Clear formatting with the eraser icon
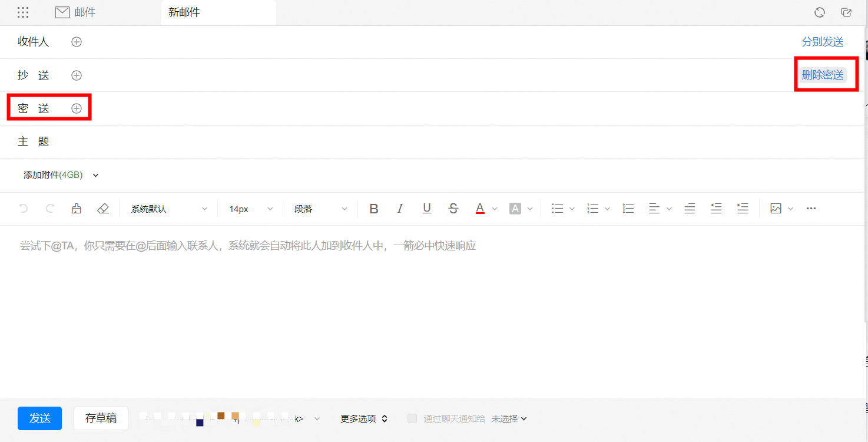Screen dimensions: 868x442 pyautogui.click(x=103, y=209)
